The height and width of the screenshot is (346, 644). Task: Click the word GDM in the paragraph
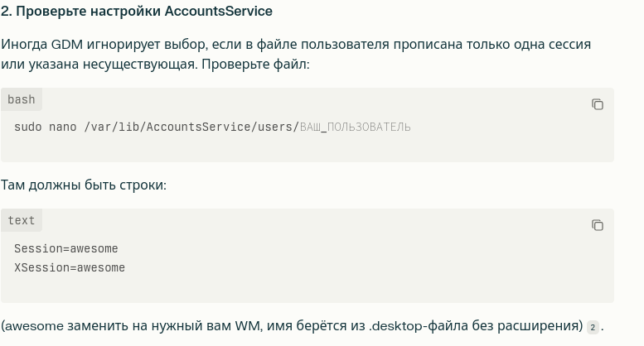[x=67, y=44]
